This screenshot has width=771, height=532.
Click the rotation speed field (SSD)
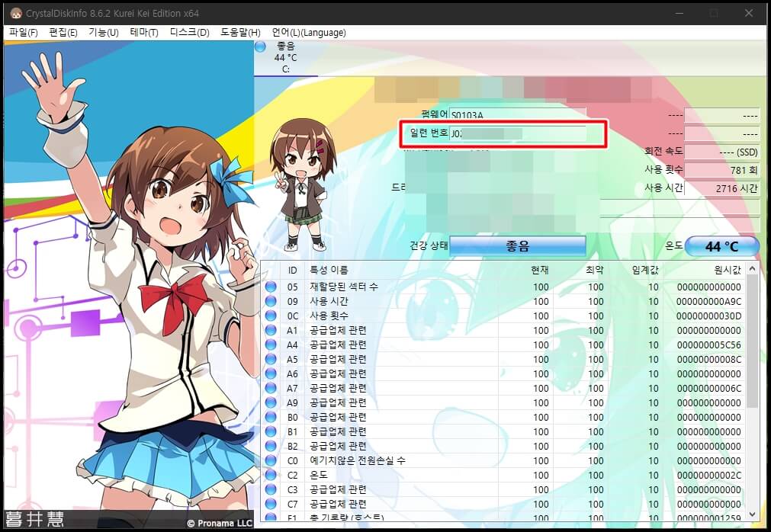722,152
